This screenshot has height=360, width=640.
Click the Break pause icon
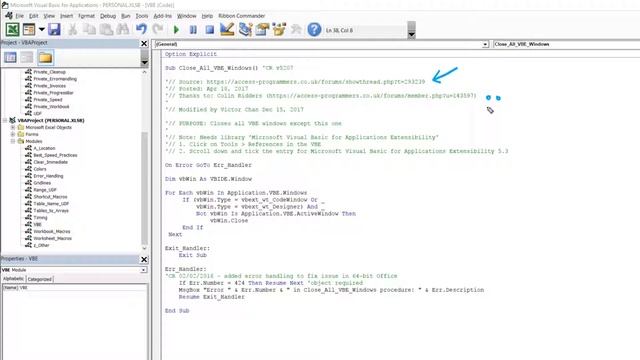(193, 30)
